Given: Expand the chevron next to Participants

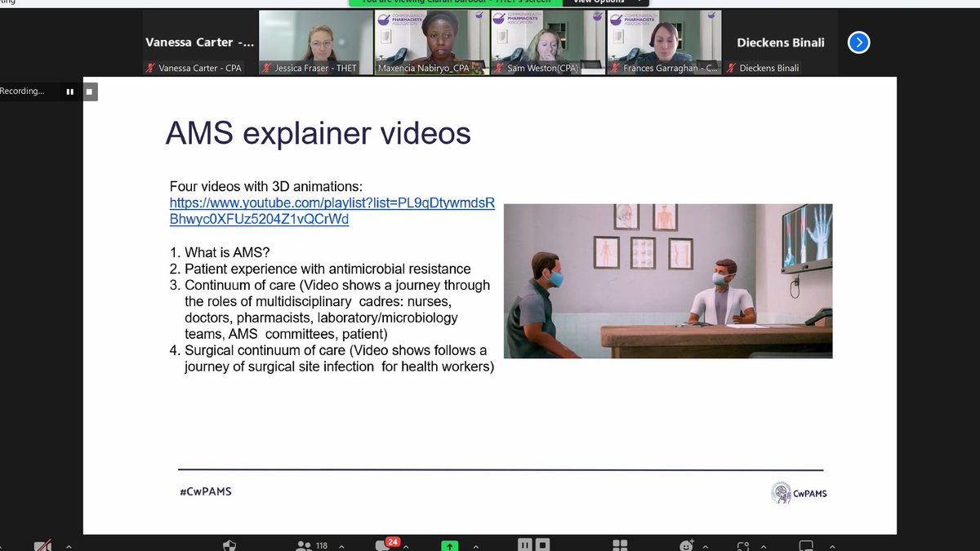Looking at the screenshot, I should tap(341, 546).
